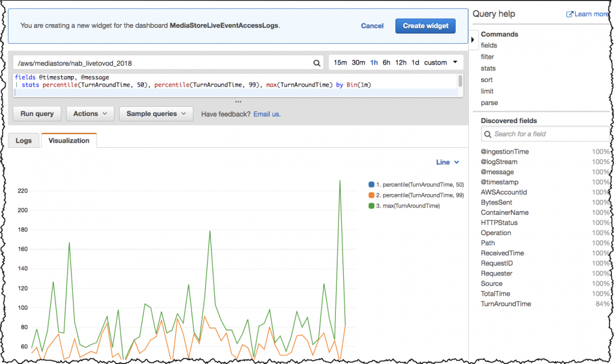Select the Visualization tab
Screen dimensions: 614x364
[x=69, y=140]
